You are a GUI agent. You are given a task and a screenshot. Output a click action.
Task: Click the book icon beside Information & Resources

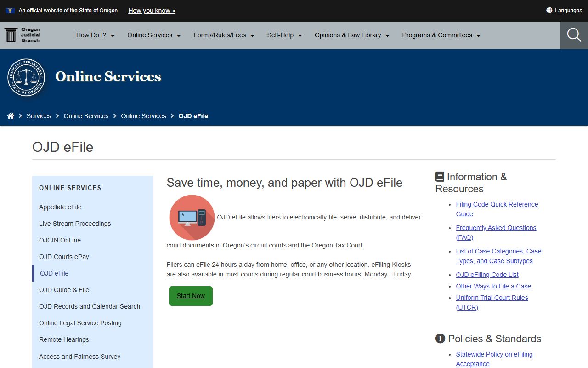pyautogui.click(x=440, y=177)
